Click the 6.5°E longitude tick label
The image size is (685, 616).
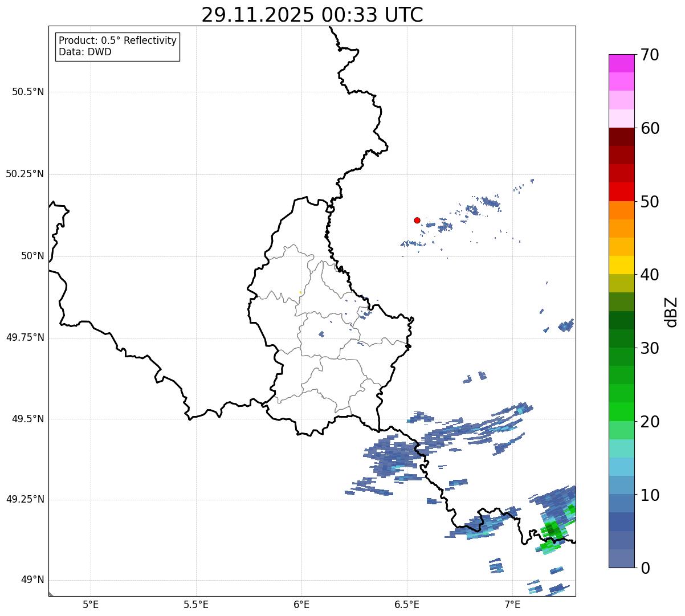pyautogui.click(x=407, y=604)
